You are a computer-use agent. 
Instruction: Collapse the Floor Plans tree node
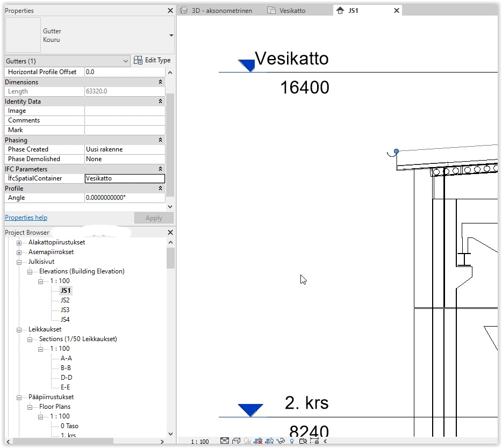tap(30, 407)
